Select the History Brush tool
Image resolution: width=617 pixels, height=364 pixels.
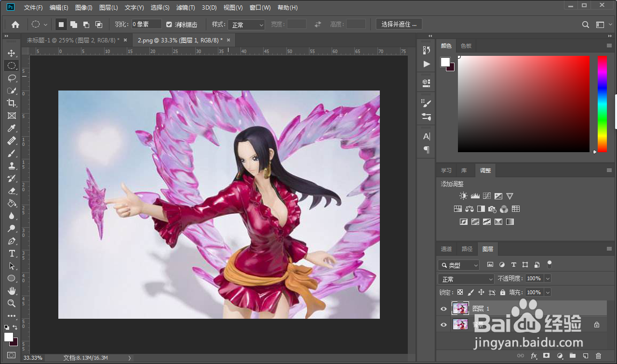(x=12, y=178)
